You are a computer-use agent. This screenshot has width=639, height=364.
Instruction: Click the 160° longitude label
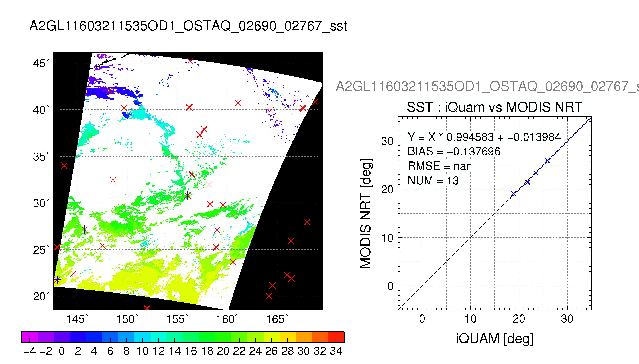(x=227, y=319)
